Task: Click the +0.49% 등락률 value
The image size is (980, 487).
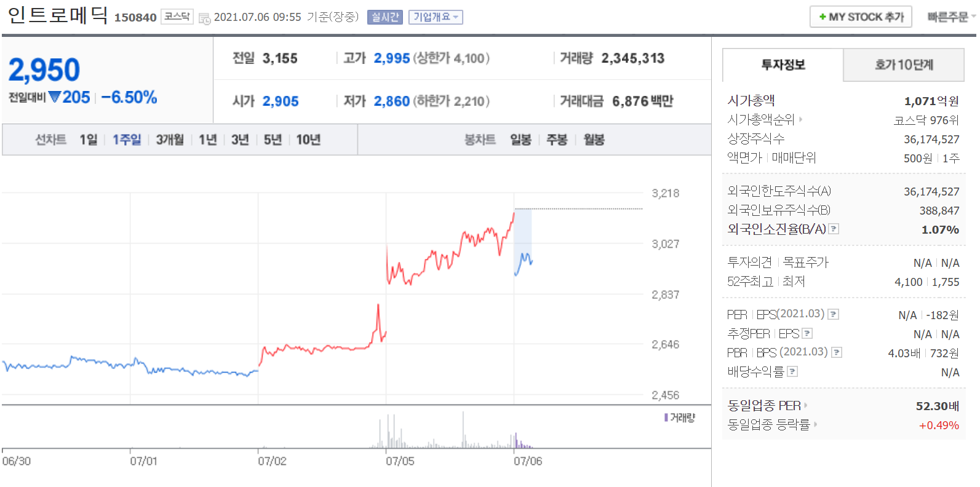Action: pos(939,425)
